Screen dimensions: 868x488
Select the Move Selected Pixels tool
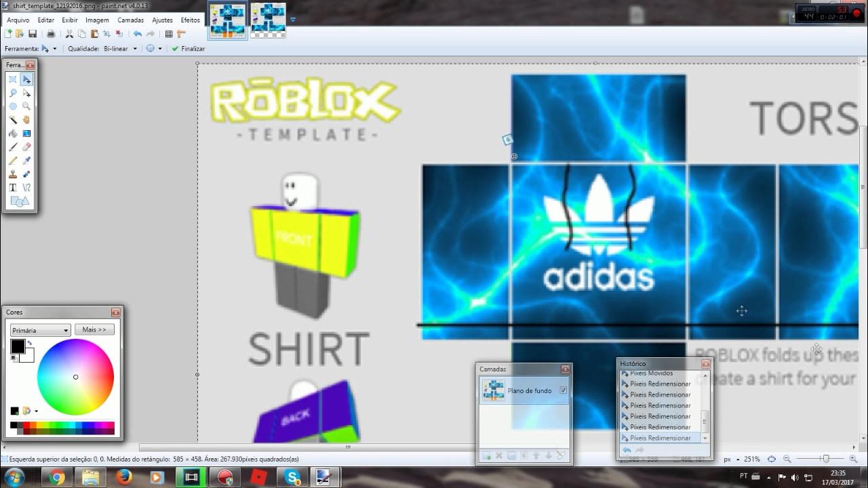coord(26,79)
